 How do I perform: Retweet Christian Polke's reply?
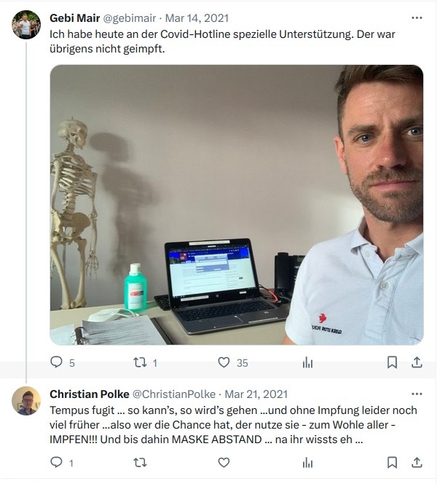click(x=140, y=463)
